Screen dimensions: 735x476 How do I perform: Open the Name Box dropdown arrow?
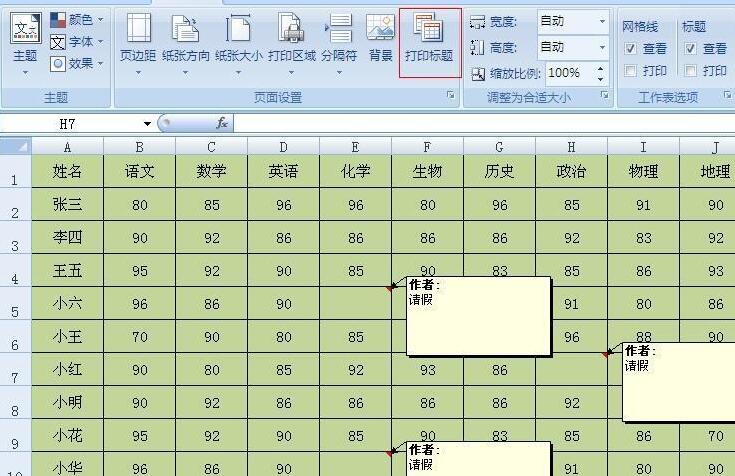[x=147, y=124]
